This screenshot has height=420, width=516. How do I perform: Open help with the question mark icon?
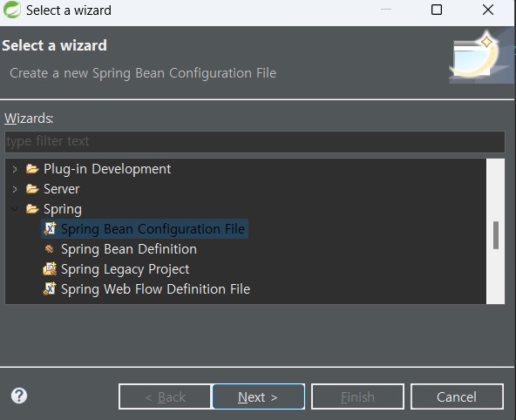tap(19, 396)
